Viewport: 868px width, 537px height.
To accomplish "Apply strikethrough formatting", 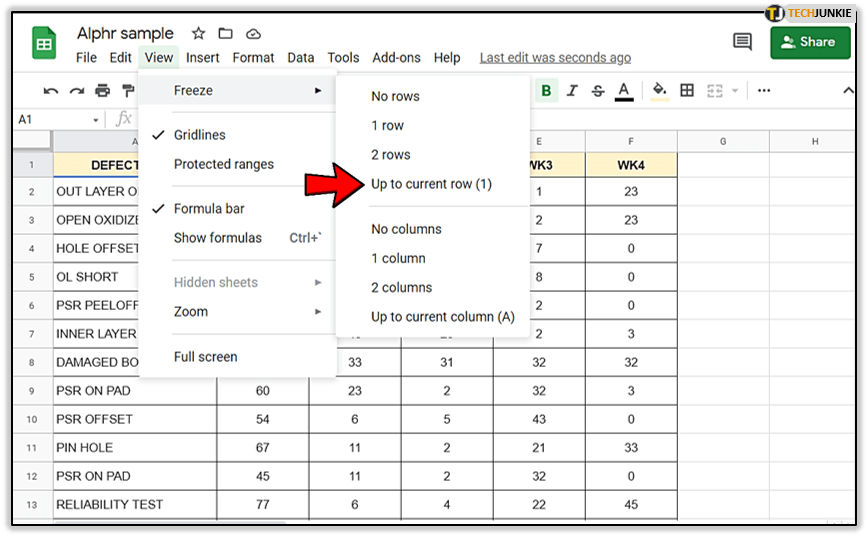I will click(x=598, y=91).
